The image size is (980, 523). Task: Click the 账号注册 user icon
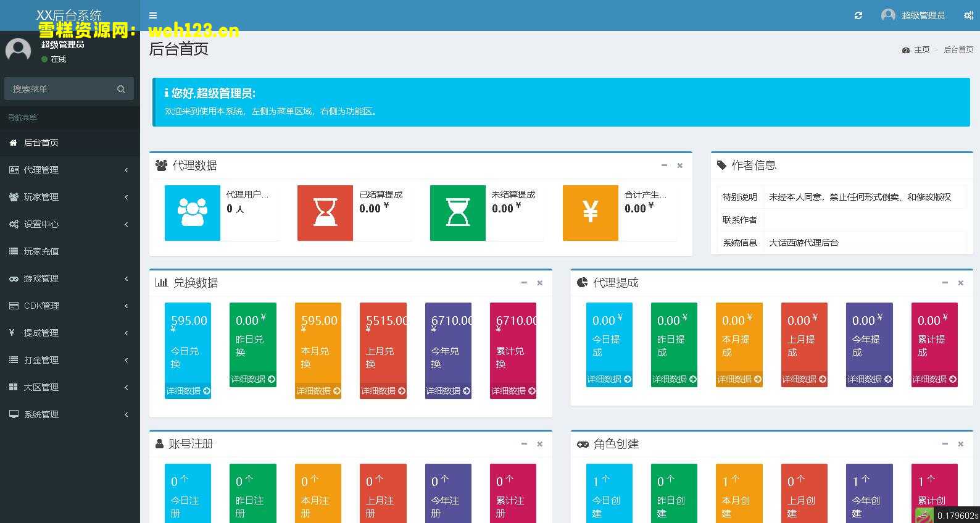[160, 444]
